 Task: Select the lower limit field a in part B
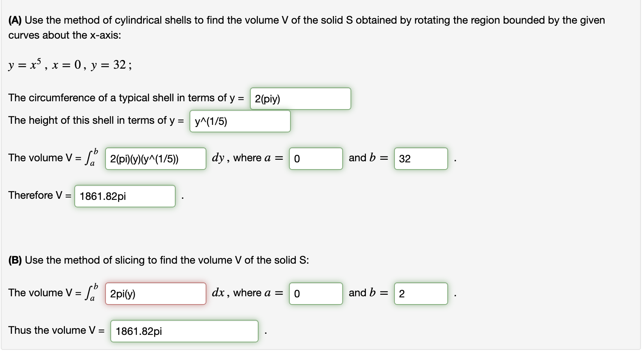316,294
